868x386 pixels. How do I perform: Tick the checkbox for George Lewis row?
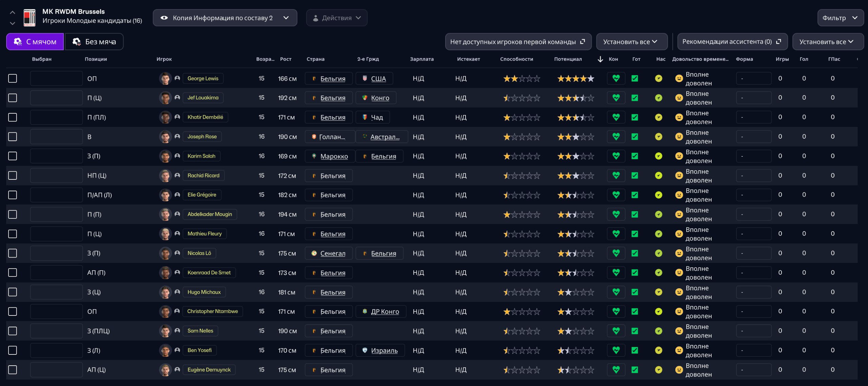click(13, 78)
